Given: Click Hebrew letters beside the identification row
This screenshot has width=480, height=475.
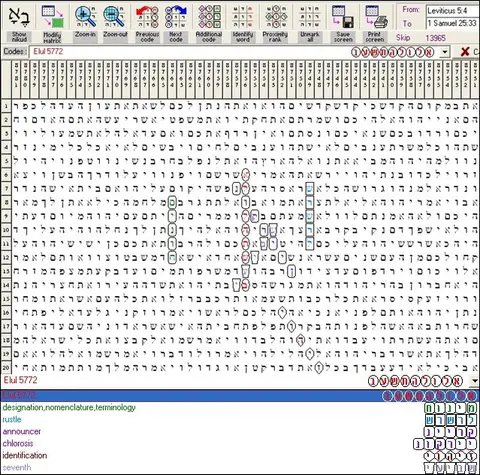Looking at the screenshot, I should (451, 456).
